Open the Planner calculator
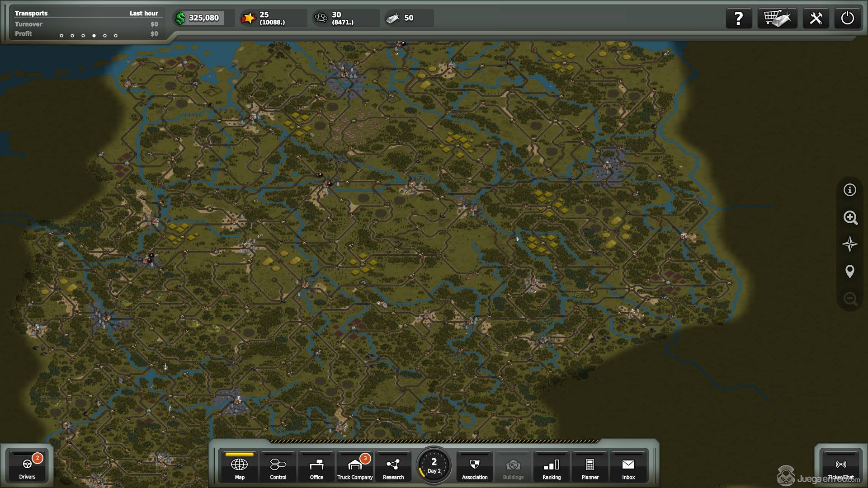Screen dimensions: 868x488 (x=590, y=467)
